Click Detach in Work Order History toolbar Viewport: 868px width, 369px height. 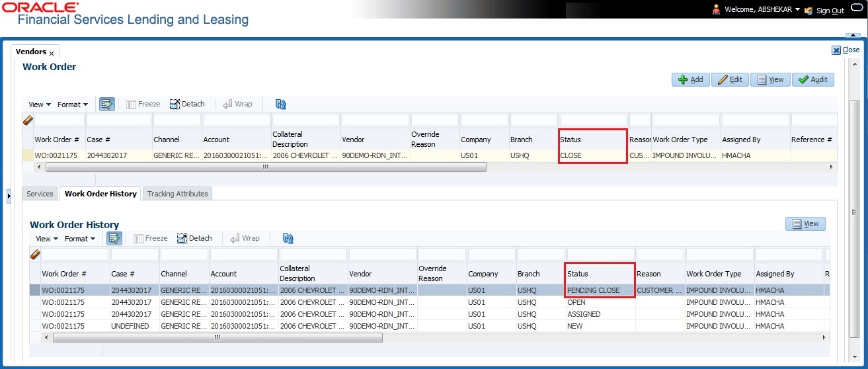pos(194,238)
